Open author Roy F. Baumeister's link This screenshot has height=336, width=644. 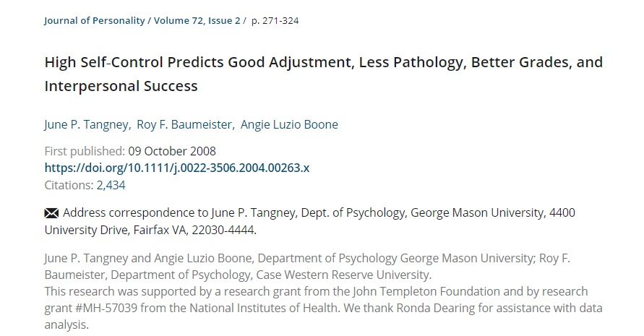184,124
